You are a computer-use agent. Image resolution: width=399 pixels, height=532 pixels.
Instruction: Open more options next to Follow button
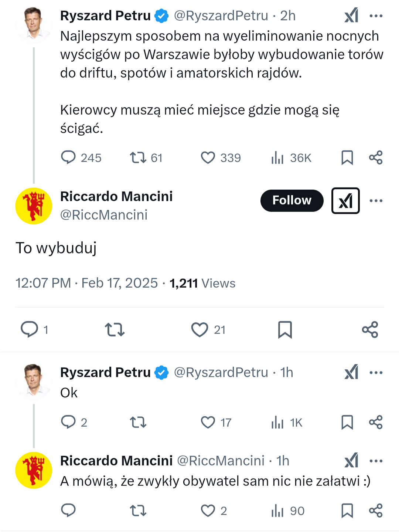[376, 201]
